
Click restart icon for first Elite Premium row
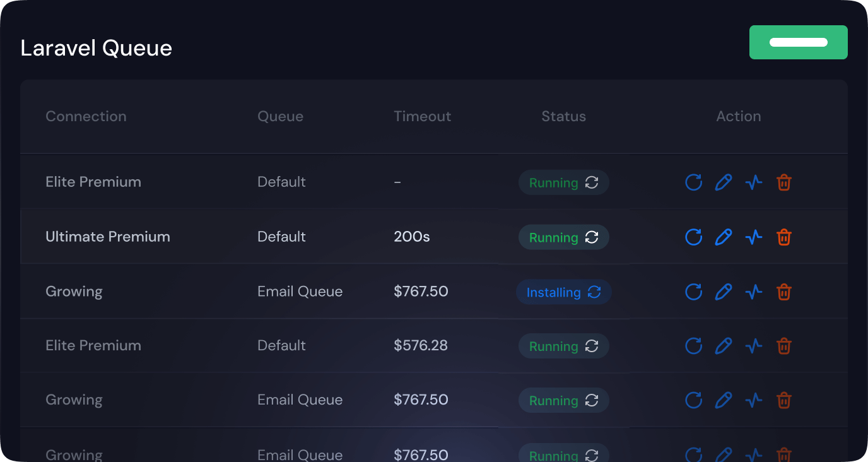pos(693,183)
